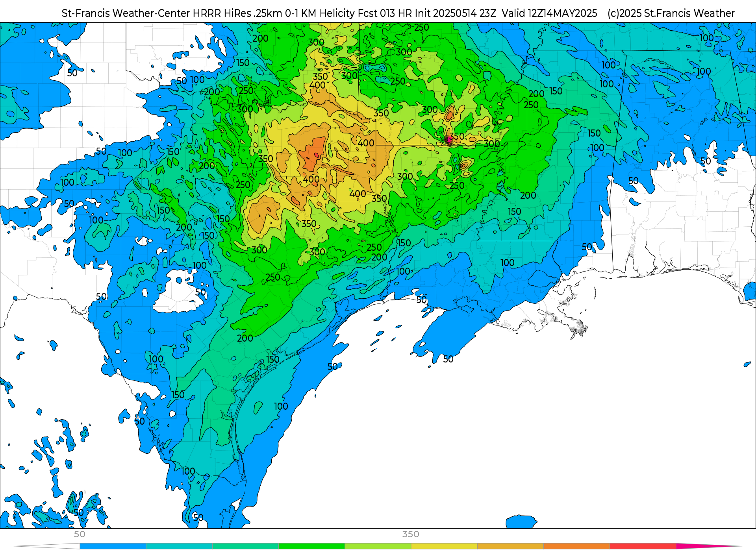The height and width of the screenshot is (551, 756).
Task: Select the yellow-green segment of the color bar
Action: point(378,546)
